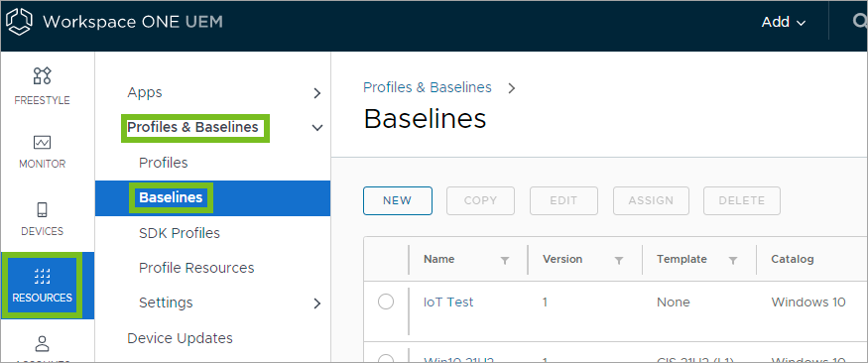Collapse the Profiles & Baselines chevron
Screen dimensions: 868x363
tap(317, 128)
